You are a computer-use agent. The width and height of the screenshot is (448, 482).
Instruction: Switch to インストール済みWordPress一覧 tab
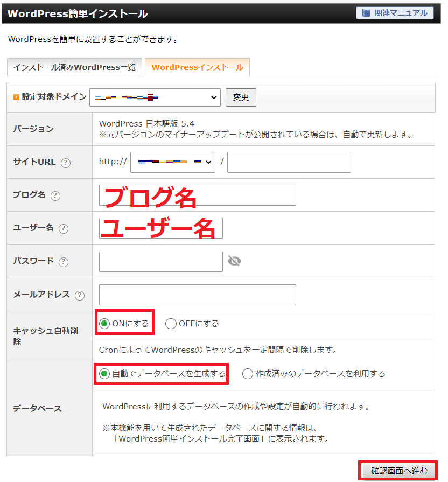(x=74, y=67)
